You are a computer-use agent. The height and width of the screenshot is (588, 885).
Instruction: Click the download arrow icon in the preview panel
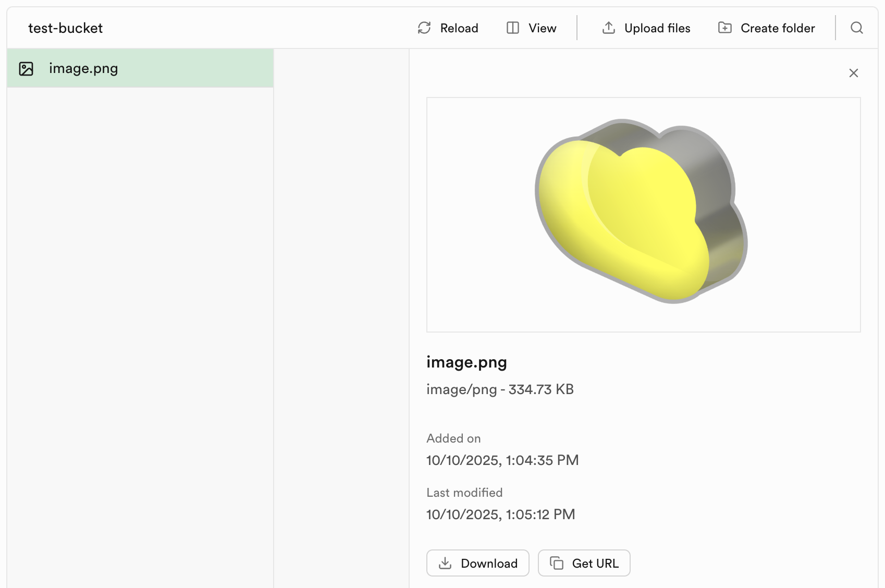445,563
